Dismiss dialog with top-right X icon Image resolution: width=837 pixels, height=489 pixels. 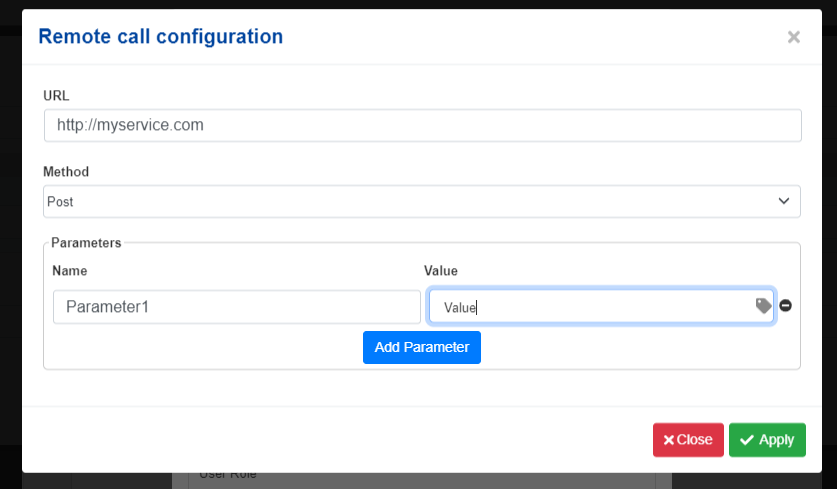click(x=794, y=37)
